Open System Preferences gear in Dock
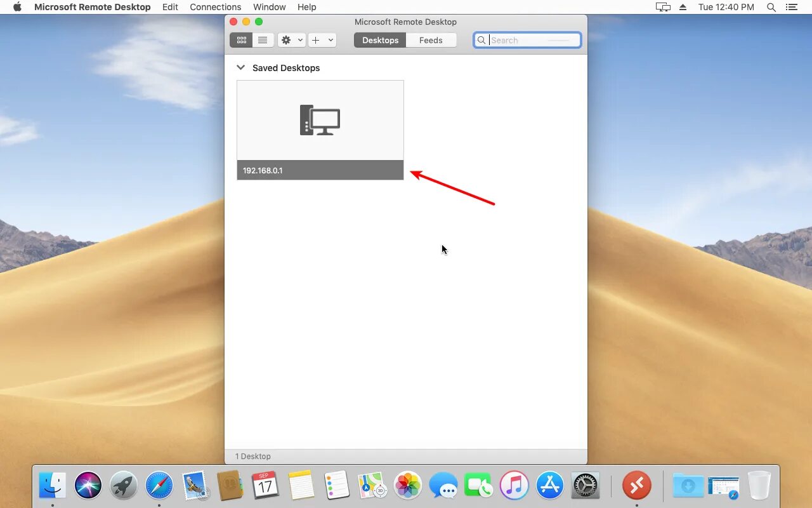812x508 pixels. tap(586, 486)
